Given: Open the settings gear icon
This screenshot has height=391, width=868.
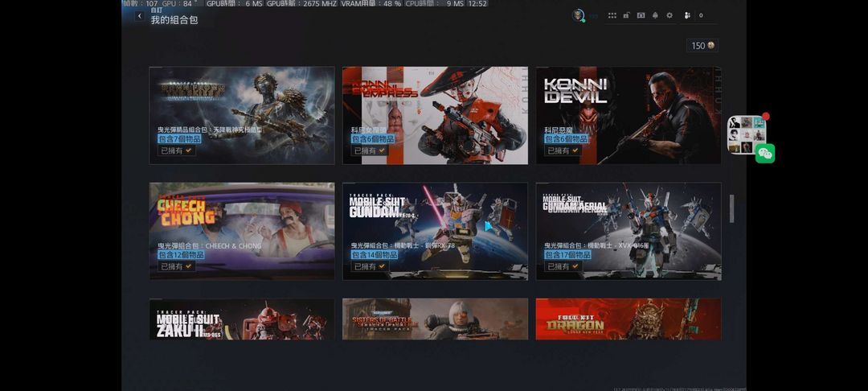Looking at the screenshot, I should pos(669,15).
